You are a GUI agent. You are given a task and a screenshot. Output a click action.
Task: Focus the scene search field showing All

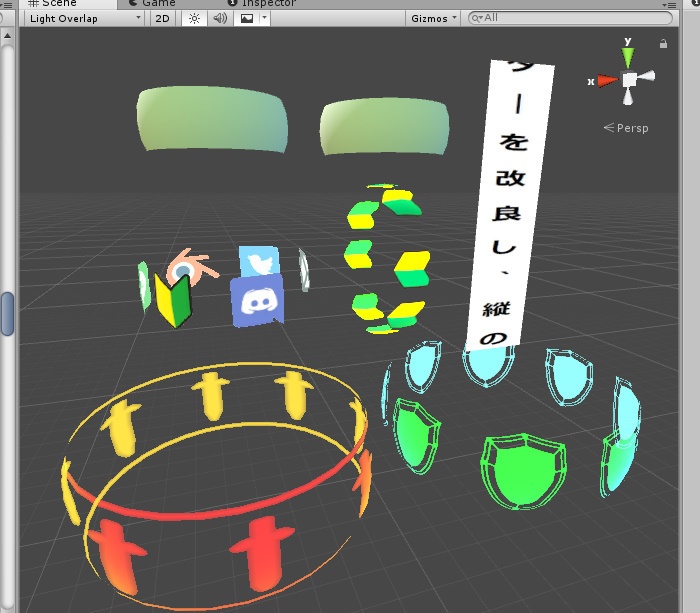[x=570, y=18]
